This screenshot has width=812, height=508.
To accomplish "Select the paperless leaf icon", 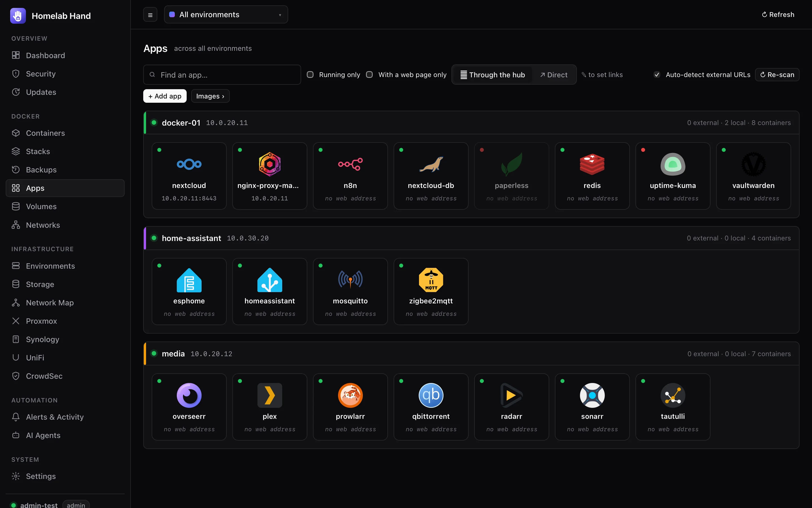I will (x=511, y=164).
